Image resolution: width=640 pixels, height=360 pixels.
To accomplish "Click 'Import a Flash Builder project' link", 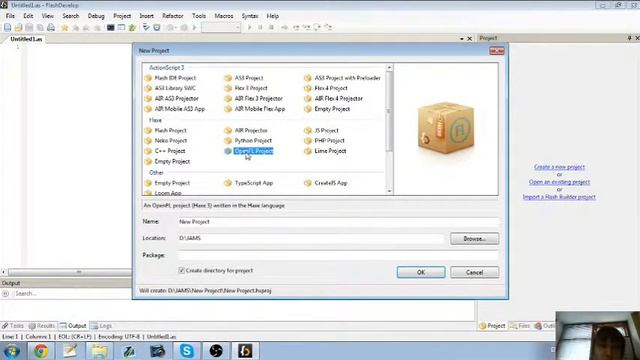I will (559, 197).
